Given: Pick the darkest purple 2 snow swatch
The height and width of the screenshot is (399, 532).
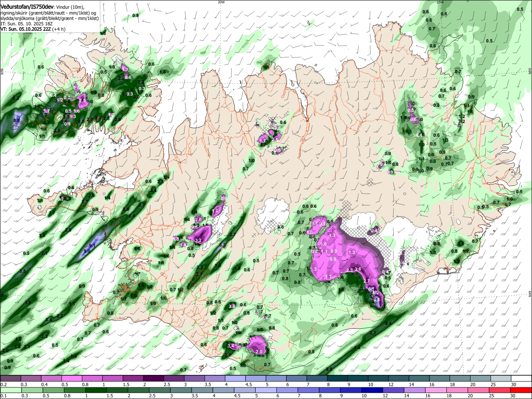Looking at the screenshot, I should (x=153, y=379).
